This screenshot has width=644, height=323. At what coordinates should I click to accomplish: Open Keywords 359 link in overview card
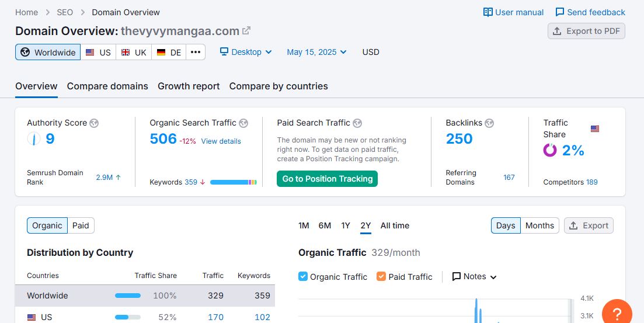click(x=191, y=182)
